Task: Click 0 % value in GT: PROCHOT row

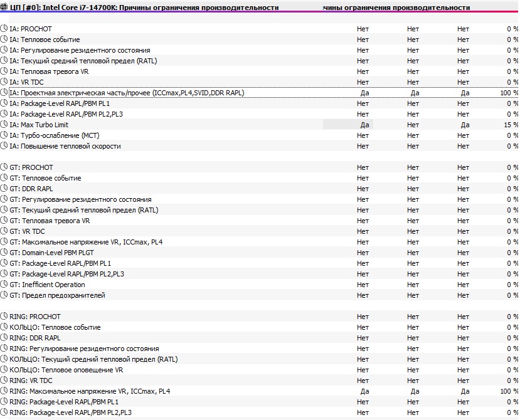Action: (512, 167)
